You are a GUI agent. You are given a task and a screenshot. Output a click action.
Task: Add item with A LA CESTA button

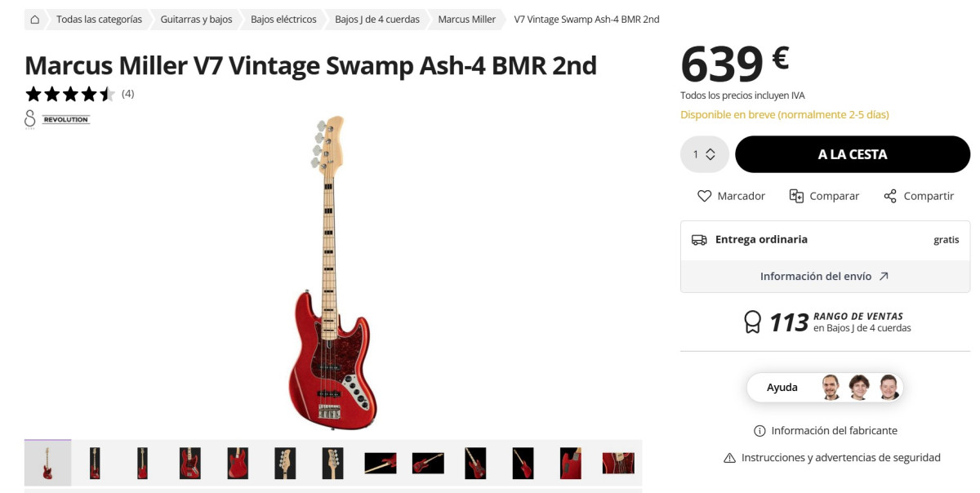tap(853, 154)
